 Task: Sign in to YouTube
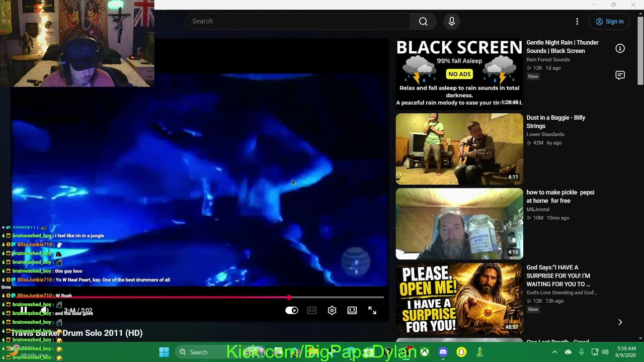(x=610, y=22)
